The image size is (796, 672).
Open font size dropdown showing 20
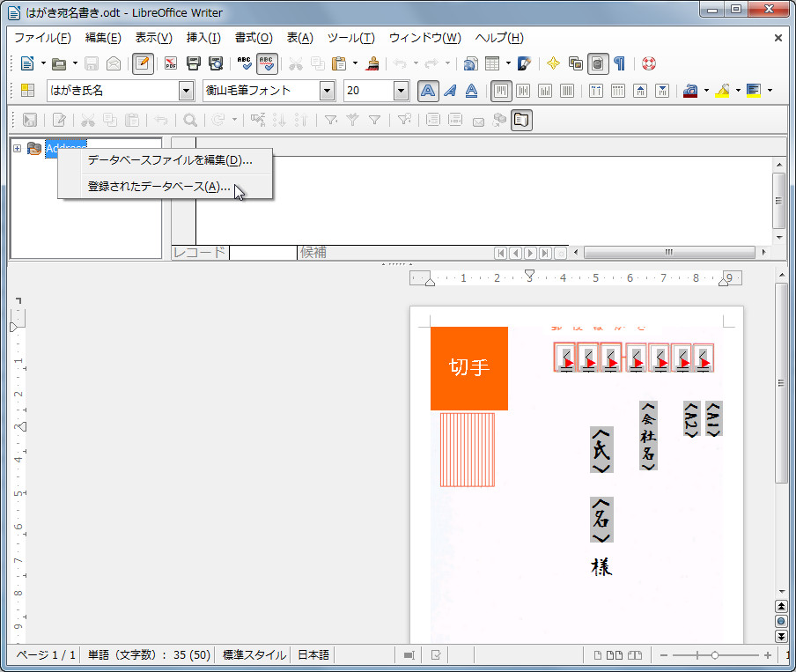pyautogui.click(x=401, y=91)
